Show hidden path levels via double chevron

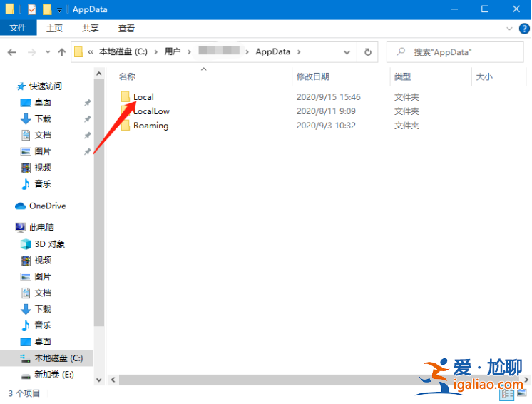point(91,52)
